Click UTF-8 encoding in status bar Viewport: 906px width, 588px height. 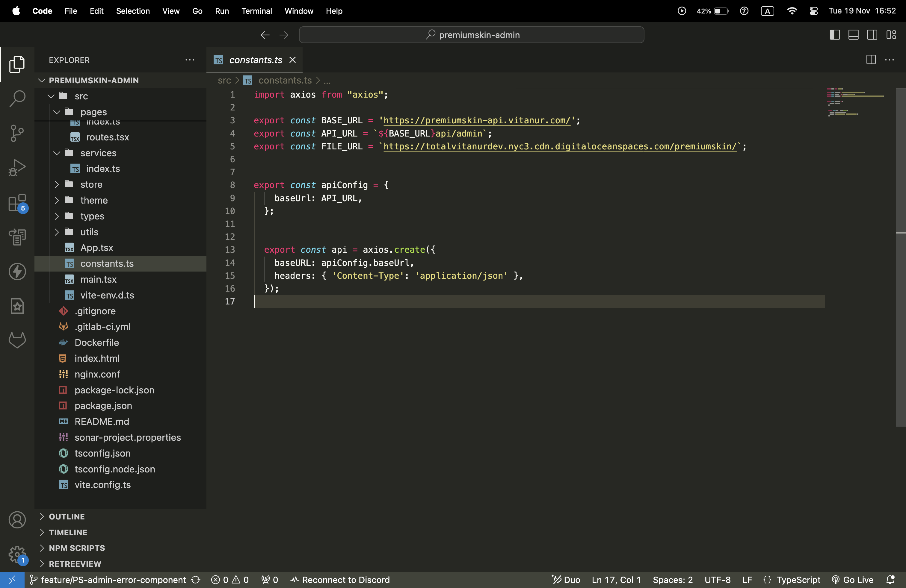click(x=717, y=580)
